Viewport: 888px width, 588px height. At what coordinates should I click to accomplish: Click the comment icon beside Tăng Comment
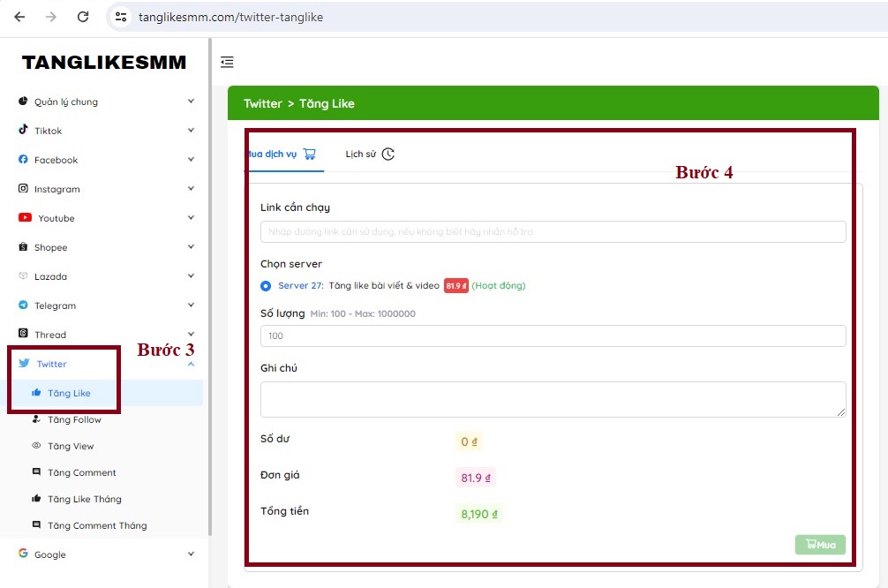coord(36,471)
